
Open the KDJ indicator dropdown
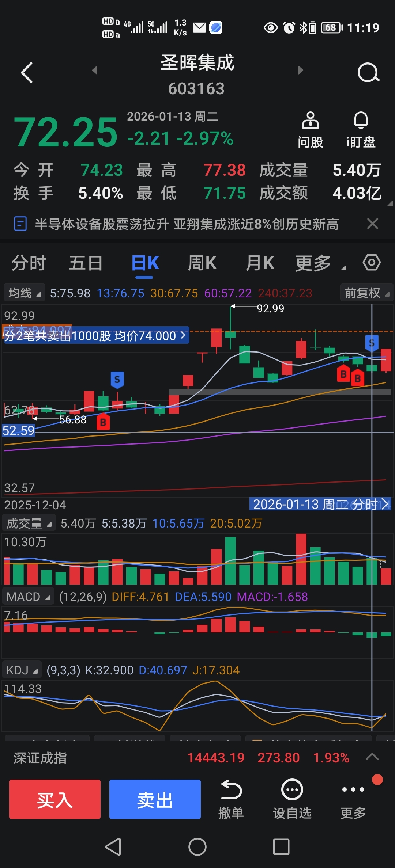pos(22,670)
